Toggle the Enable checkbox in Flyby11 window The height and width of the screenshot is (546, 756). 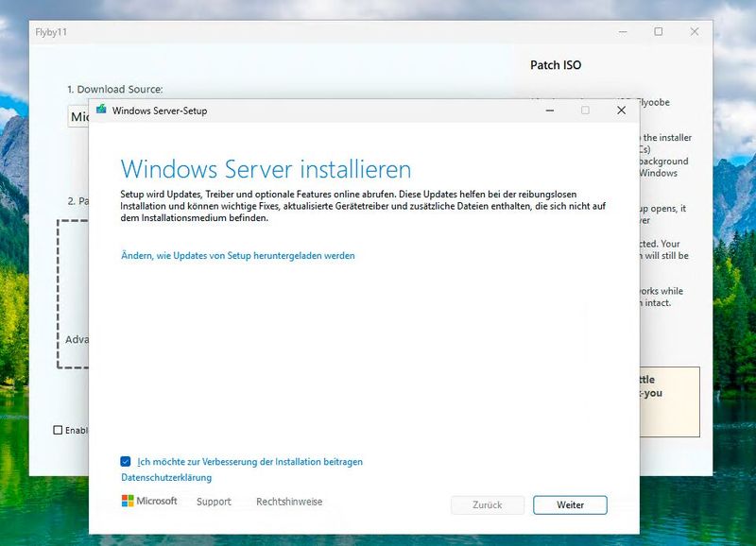coord(58,430)
